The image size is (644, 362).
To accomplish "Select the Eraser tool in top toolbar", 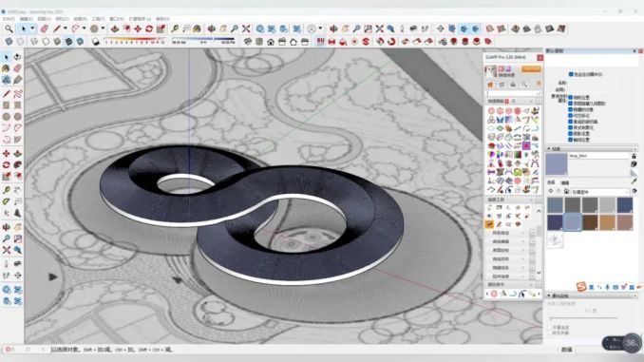I will tap(44, 29).
